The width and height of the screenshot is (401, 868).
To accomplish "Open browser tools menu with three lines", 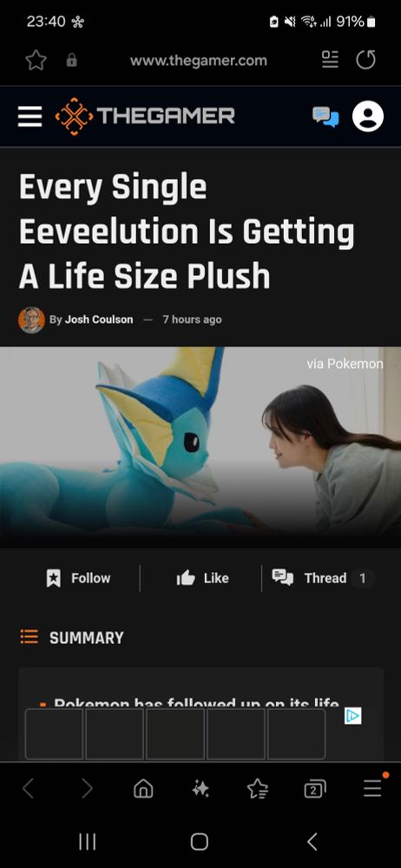I will point(372,788).
